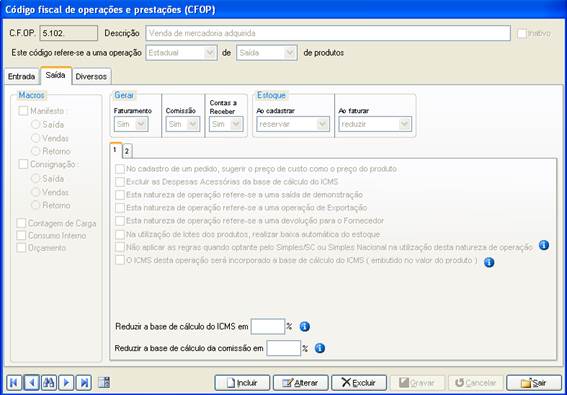This screenshot has width=567, height=395.
Task: Switch to the Entrada tab
Action: click(x=21, y=77)
